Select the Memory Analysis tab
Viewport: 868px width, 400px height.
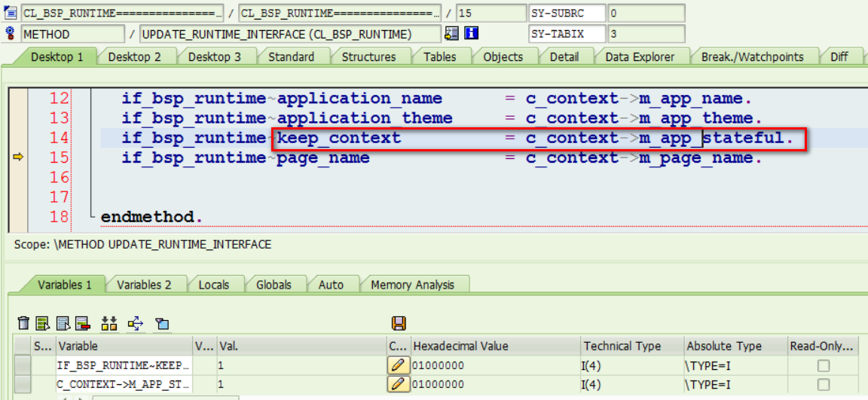tap(412, 285)
